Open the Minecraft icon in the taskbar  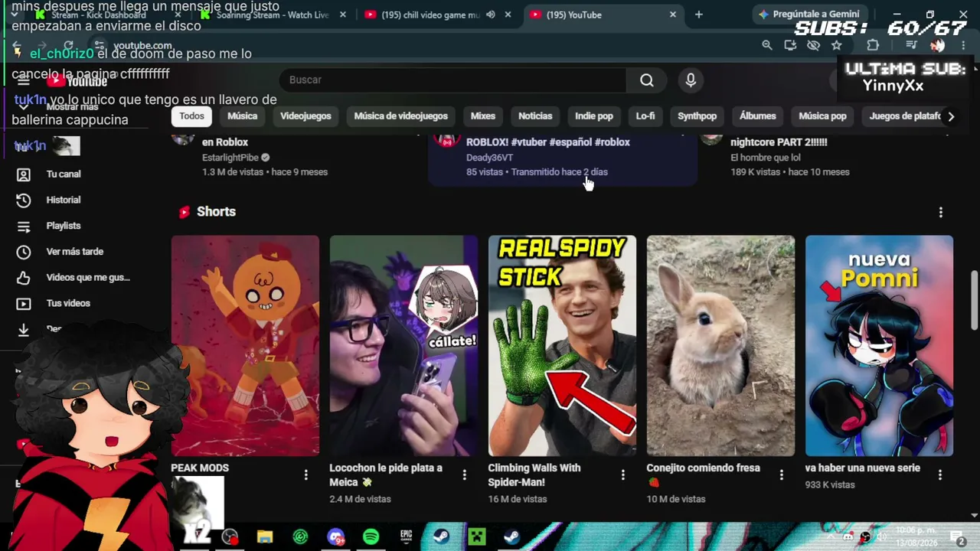click(476, 536)
